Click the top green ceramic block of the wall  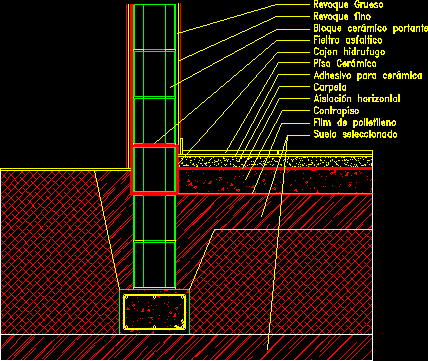[154, 27]
